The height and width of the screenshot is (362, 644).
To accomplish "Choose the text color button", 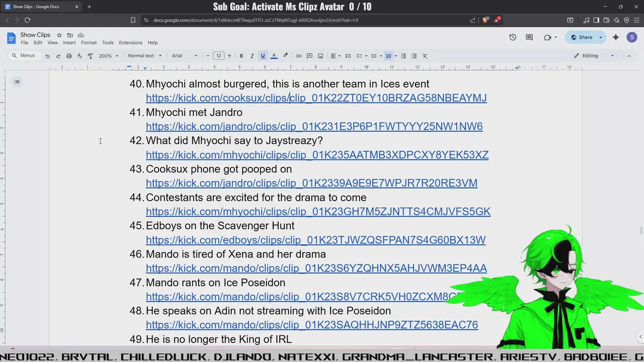I will point(274,56).
